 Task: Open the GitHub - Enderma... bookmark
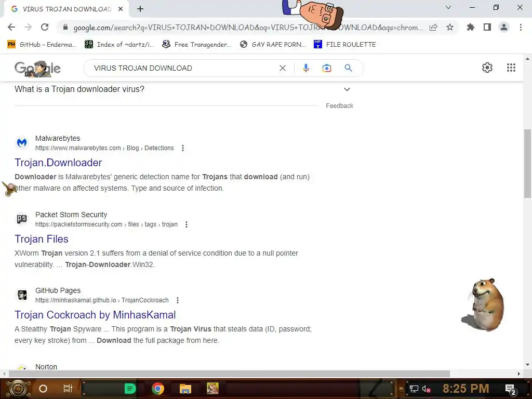(x=42, y=45)
